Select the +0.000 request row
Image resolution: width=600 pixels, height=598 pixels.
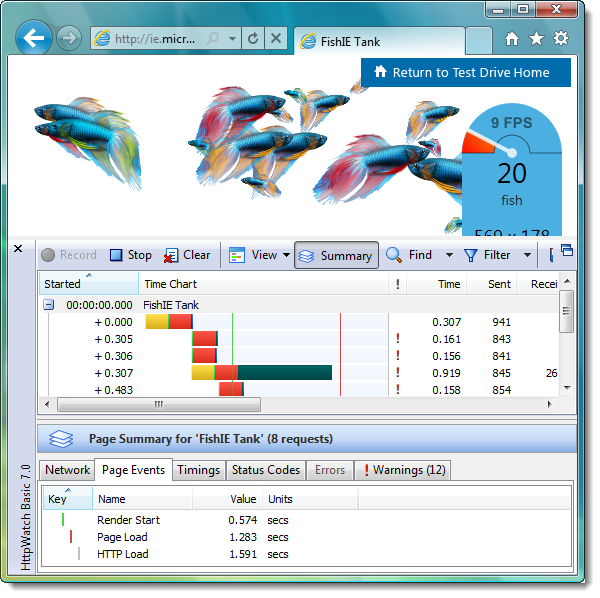[x=298, y=322]
